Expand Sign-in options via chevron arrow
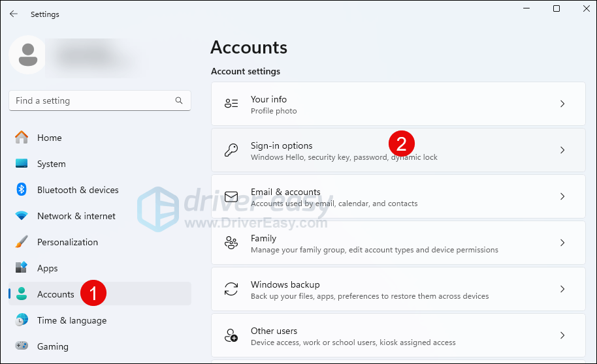Screen dimensions: 597x364 (562, 151)
